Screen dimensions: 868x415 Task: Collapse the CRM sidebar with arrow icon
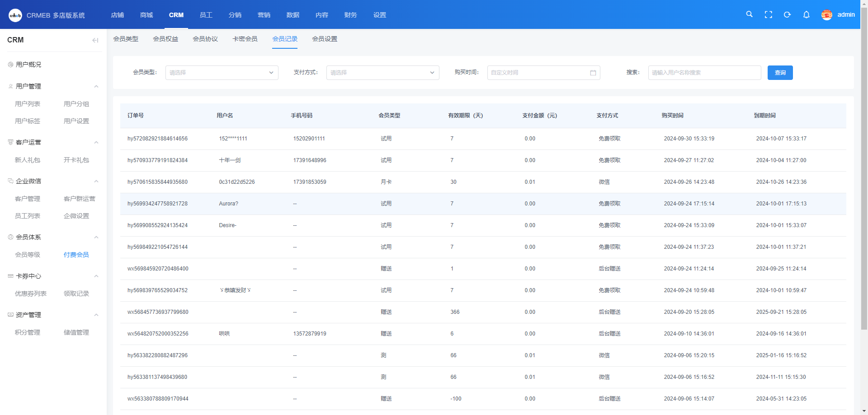pos(95,40)
